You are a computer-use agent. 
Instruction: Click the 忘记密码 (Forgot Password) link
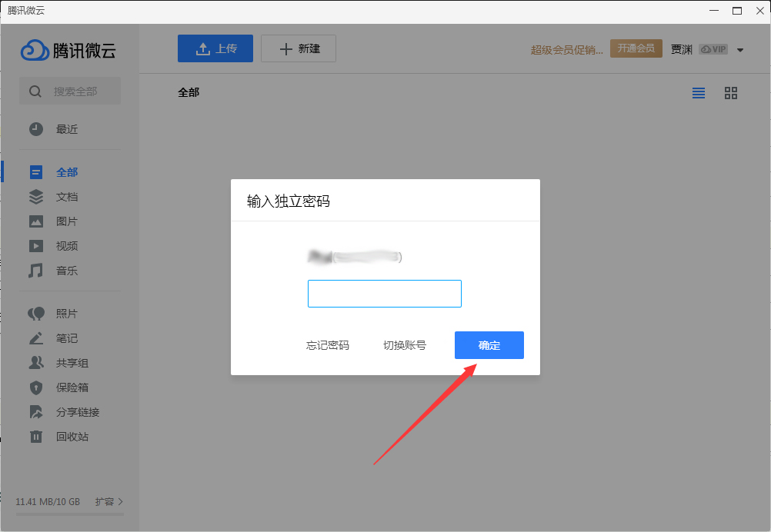(x=327, y=345)
